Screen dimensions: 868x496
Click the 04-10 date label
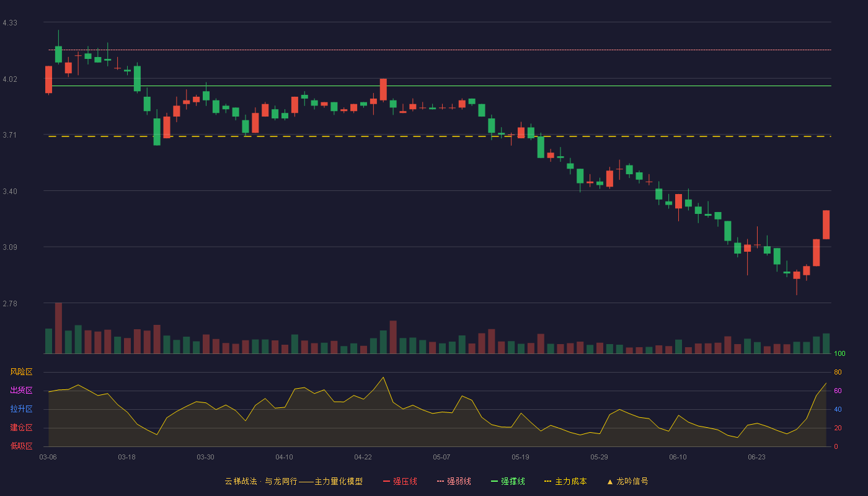click(284, 457)
